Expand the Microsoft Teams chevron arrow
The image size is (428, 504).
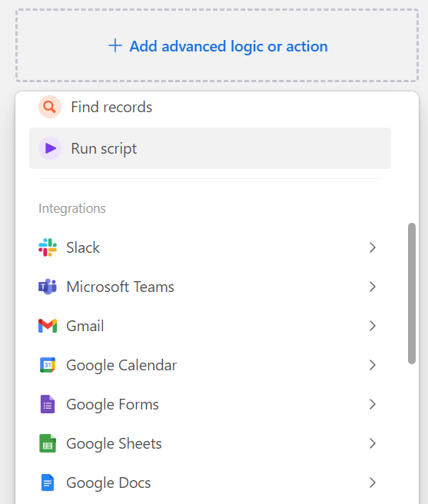[x=373, y=287]
